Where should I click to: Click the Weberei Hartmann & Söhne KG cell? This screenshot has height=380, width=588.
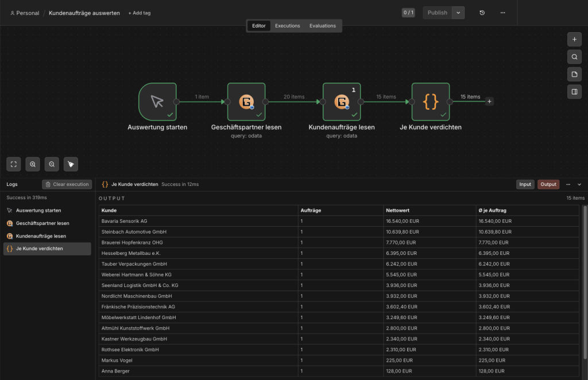click(x=198, y=275)
